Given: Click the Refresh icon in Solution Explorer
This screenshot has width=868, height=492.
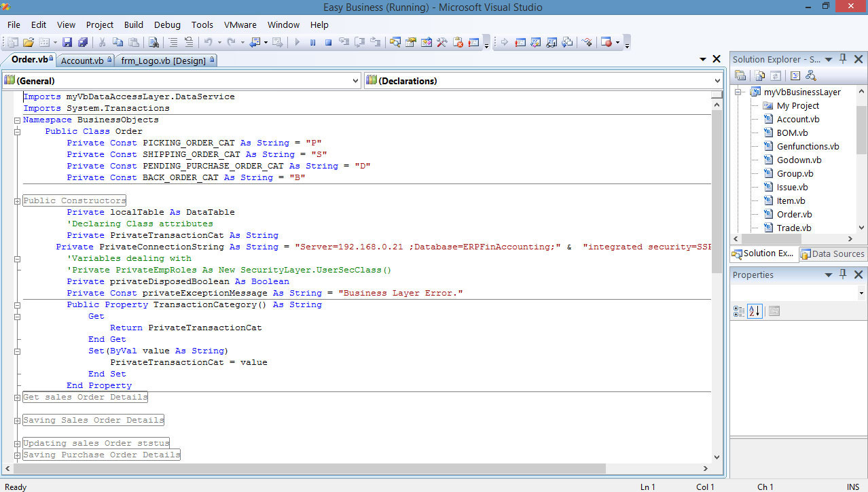Looking at the screenshot, I should click(x=775, y=76).
